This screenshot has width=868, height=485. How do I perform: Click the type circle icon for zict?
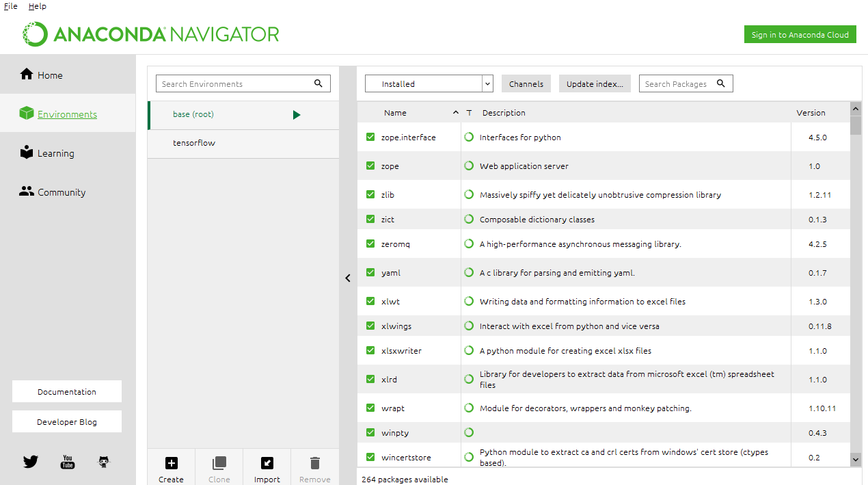click(x=469, y=219)
